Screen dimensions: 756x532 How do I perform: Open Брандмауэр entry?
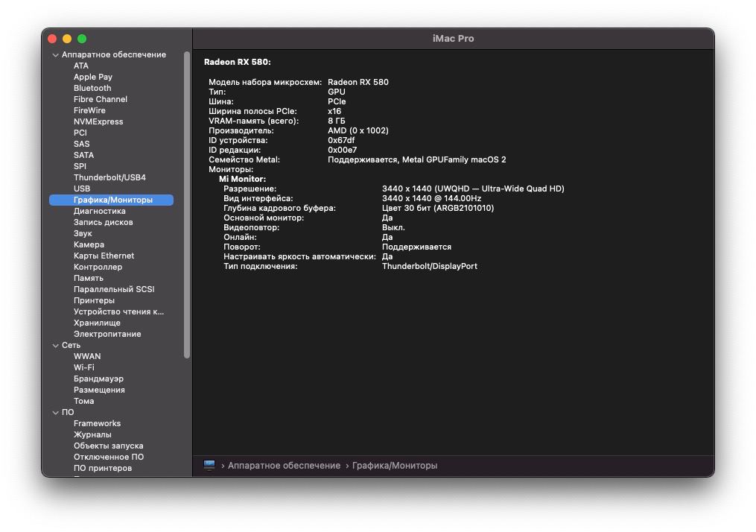click(98, 379)
